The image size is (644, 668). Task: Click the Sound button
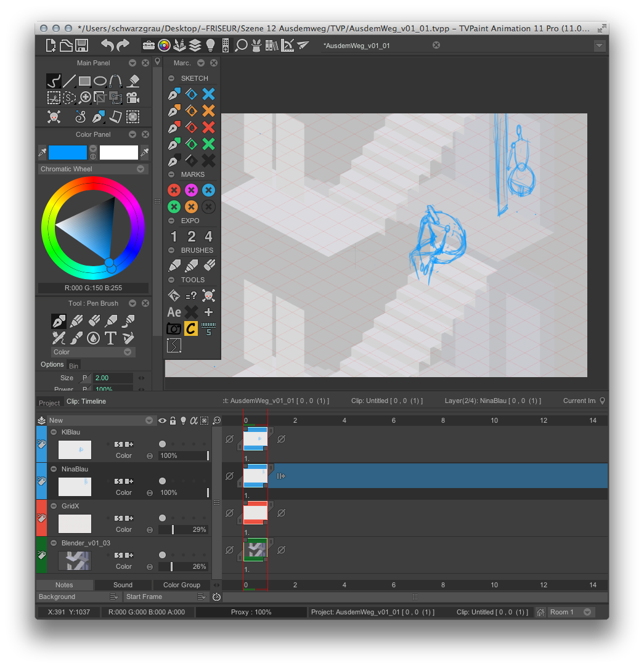coord(123,585)
